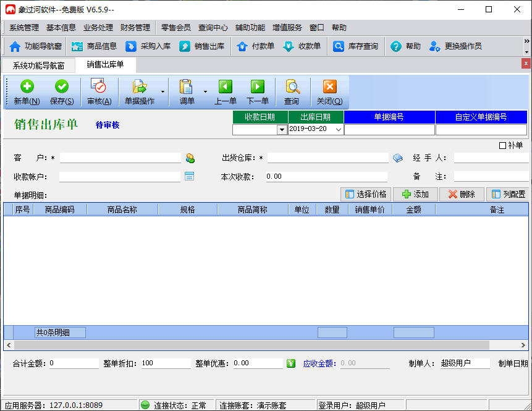Click the 添加 button
Image resolution: width=532 pixels, height=411 pixels.
coord(415,194)
